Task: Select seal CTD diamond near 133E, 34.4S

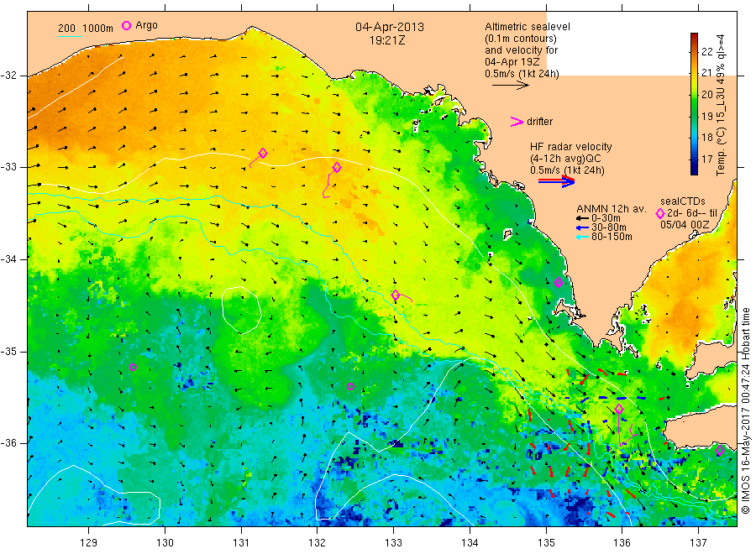Action: pos(396,295)
